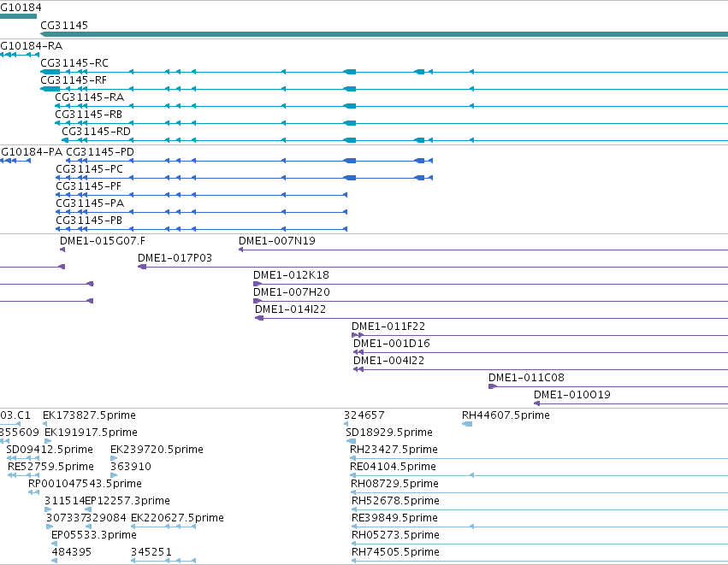Image resolution: width=728 pixels, height=565 pixels.
Task: Select clone DME1-004I22 label
Action: tap(389, 362)
